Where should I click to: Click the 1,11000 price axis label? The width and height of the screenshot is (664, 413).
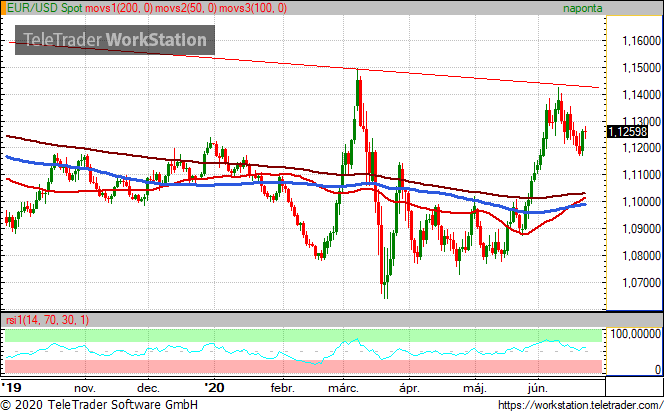click(x=641, y=175)
